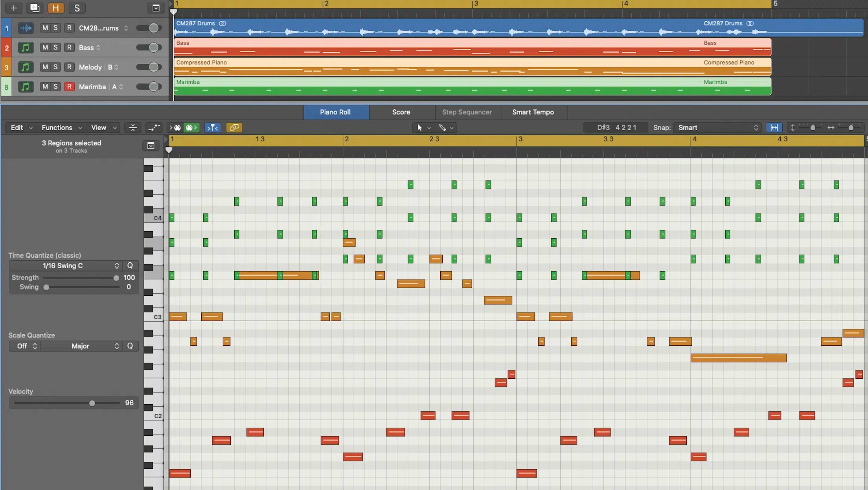Open the MIDI In capture icon
The image size is (868, 490).
coord(176,128)
